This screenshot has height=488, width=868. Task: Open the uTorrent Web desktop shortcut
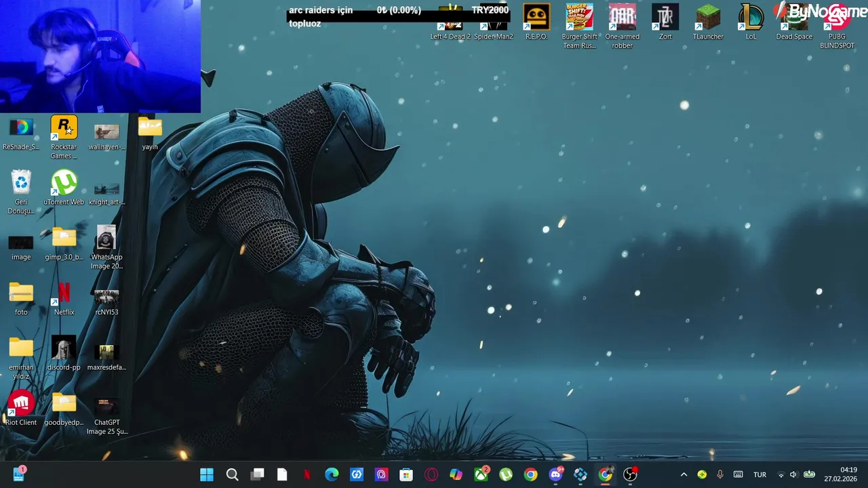[64, 188]
